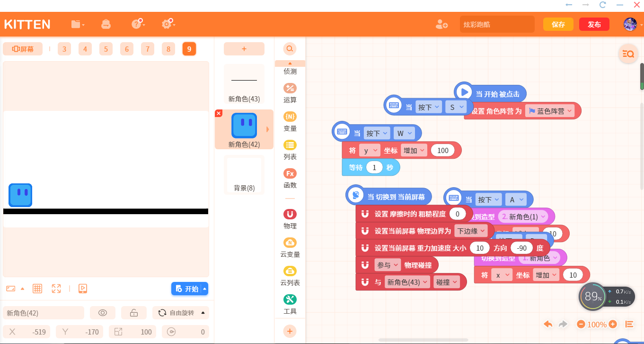Switch to screen tab 6
Screen dimensions: 644x344
(x=127, y=49)
